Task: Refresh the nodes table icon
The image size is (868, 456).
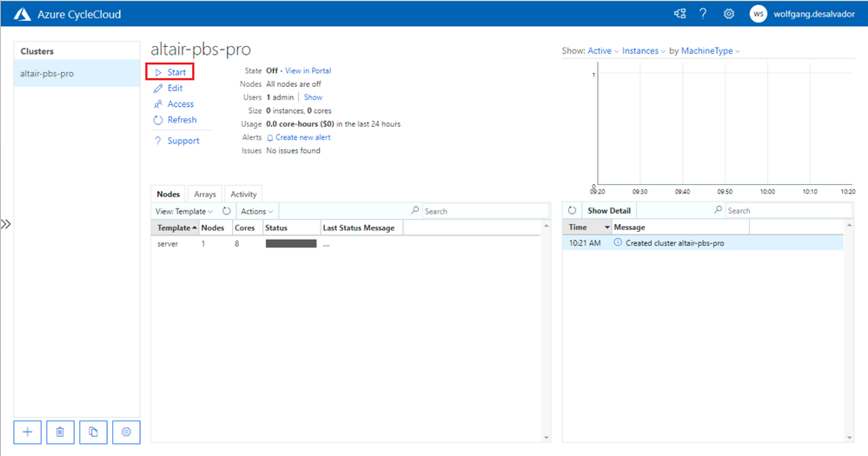Action: pos(227,211)
